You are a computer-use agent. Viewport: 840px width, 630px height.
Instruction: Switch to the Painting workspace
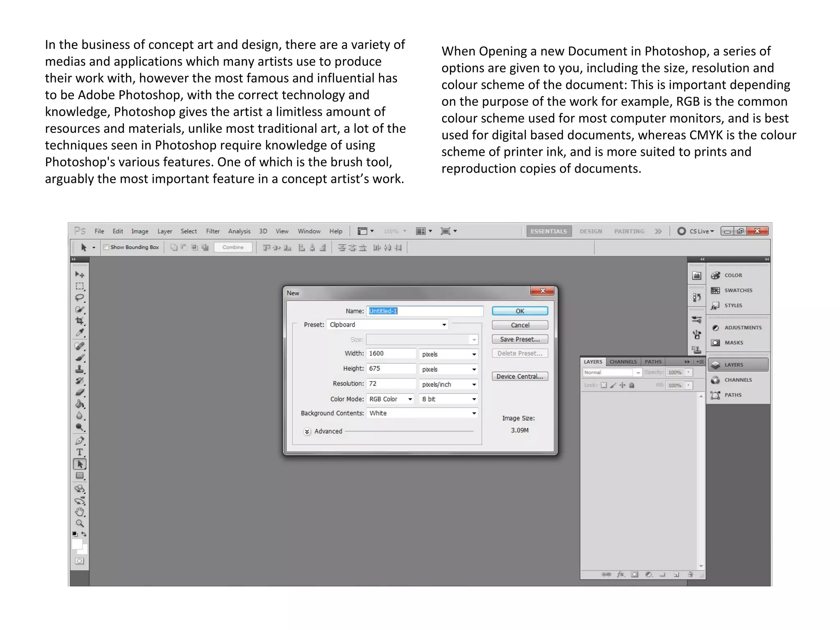(x=629, y=231)
